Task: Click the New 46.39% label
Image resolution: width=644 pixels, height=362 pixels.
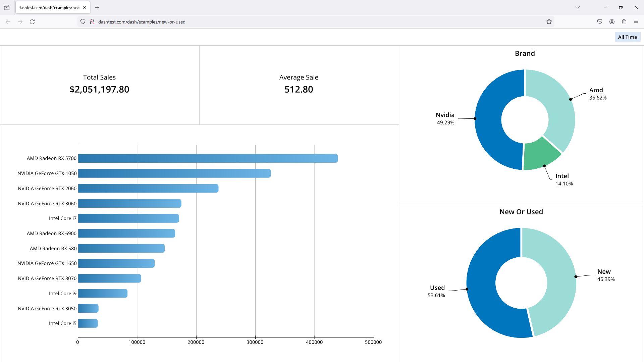Action: (606, 275)
